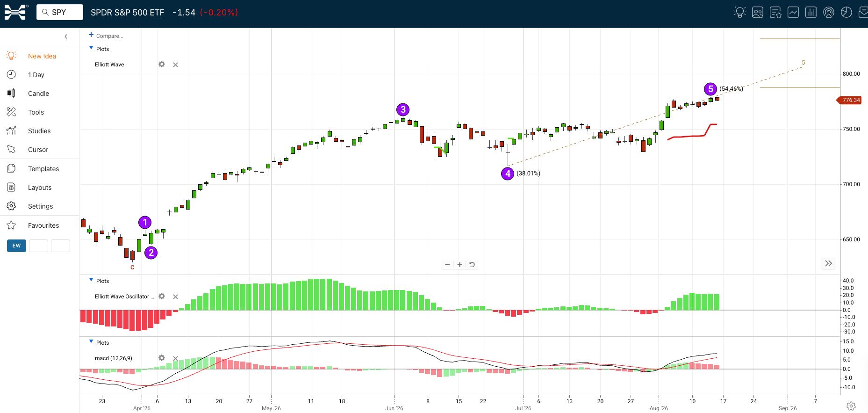The height and width of the screenshot is (413, 868).
Task: Open Elliott Wave Oscillator settings gear
Action: click(162, 296)
